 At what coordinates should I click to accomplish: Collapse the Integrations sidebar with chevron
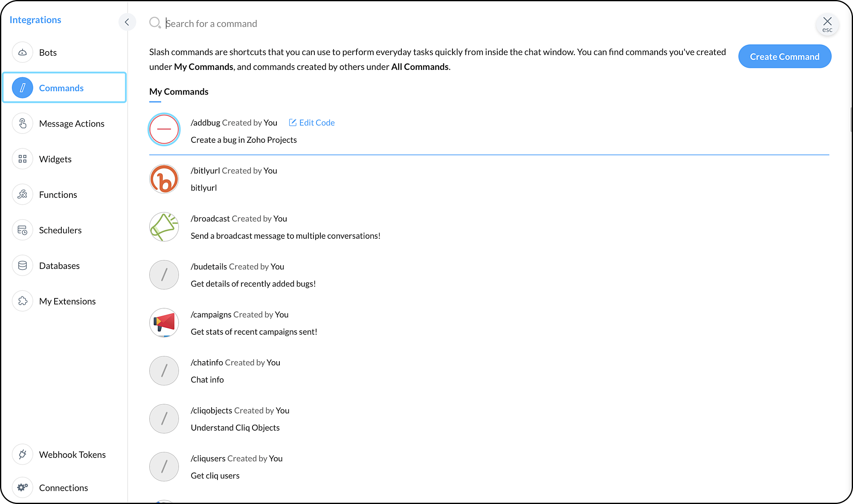point(127,22)
